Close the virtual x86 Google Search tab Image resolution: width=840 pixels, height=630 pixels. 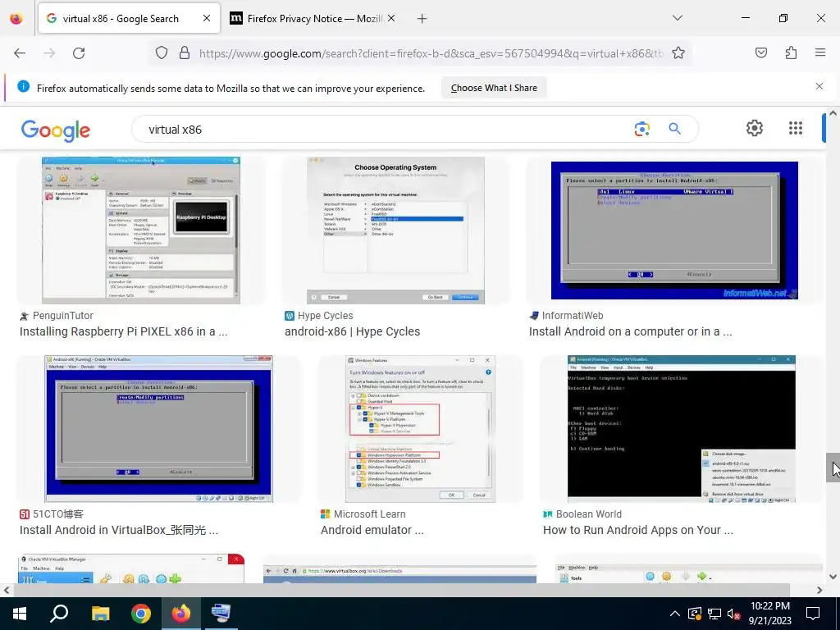tap(206, 19)
